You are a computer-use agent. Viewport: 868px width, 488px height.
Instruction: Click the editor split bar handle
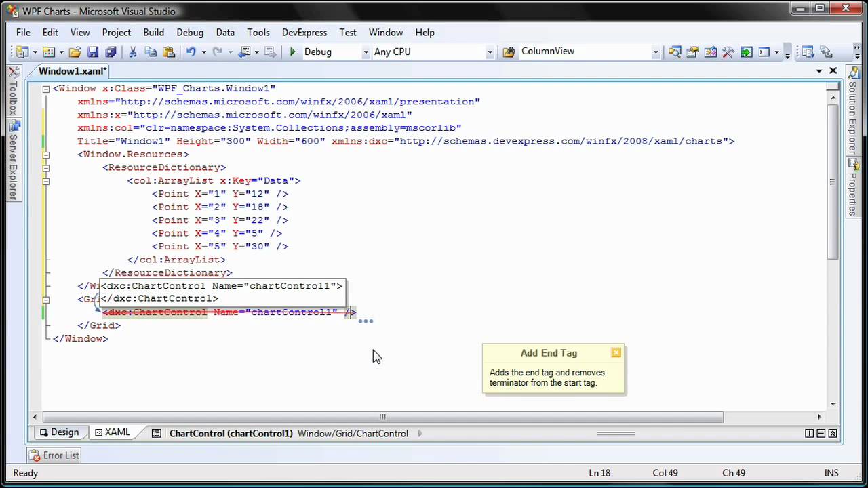click(x=615, y=433)
